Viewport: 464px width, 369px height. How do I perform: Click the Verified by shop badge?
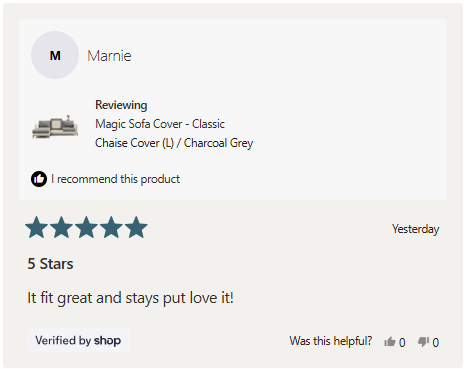[x=78, y=340]
